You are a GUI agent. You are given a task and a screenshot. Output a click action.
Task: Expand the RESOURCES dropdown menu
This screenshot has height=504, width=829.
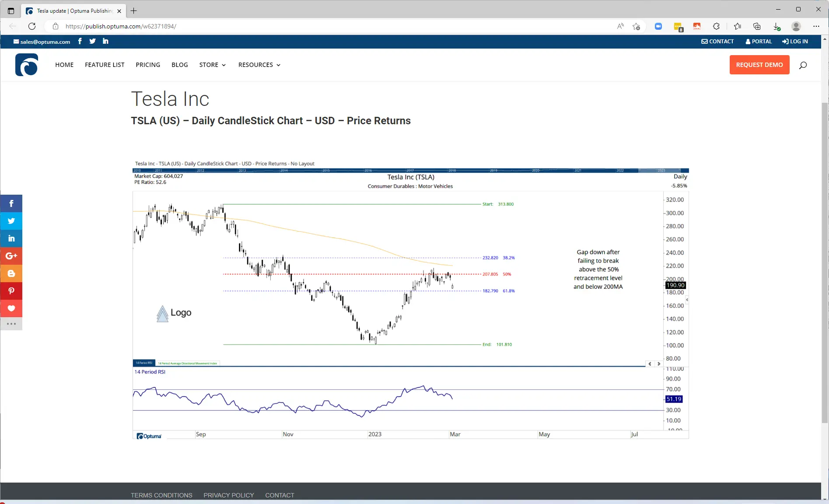[259, 65]
